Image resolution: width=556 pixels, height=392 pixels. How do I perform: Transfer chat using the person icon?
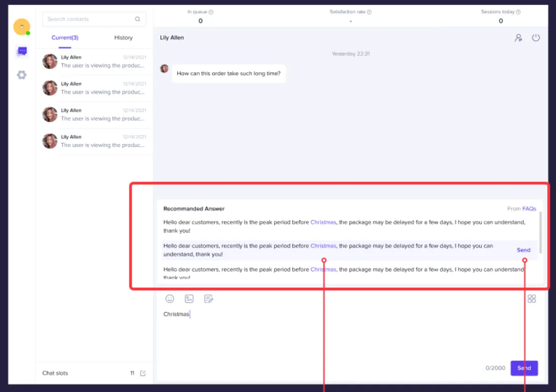(x=518, y=38)
